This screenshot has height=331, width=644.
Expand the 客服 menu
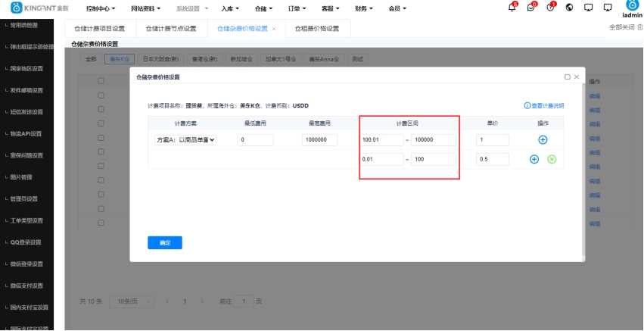331,8
